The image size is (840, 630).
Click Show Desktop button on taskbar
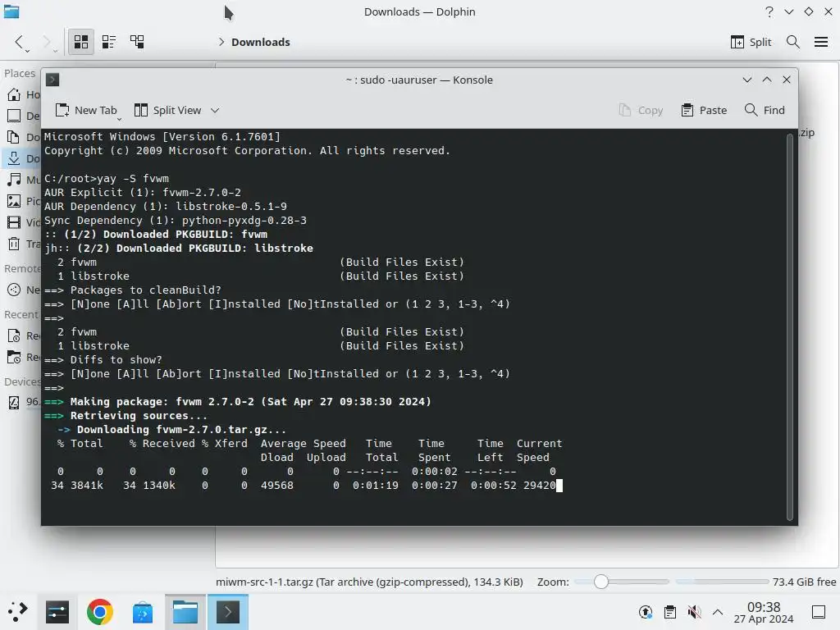[x=819, y=612]
